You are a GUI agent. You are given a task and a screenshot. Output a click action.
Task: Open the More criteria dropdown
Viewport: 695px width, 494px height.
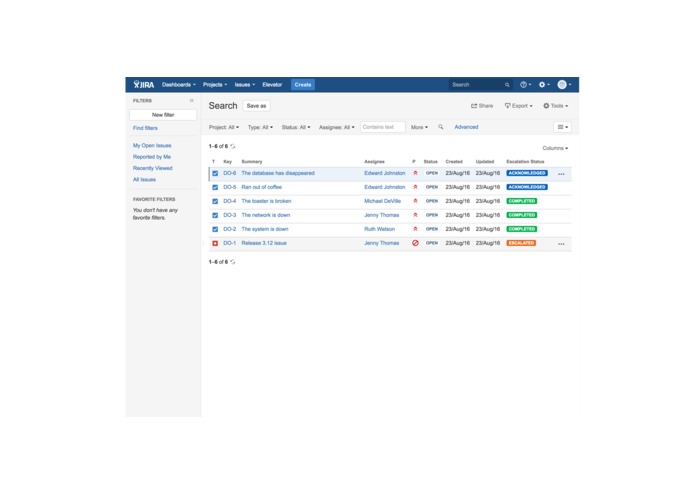click(419, 127)
